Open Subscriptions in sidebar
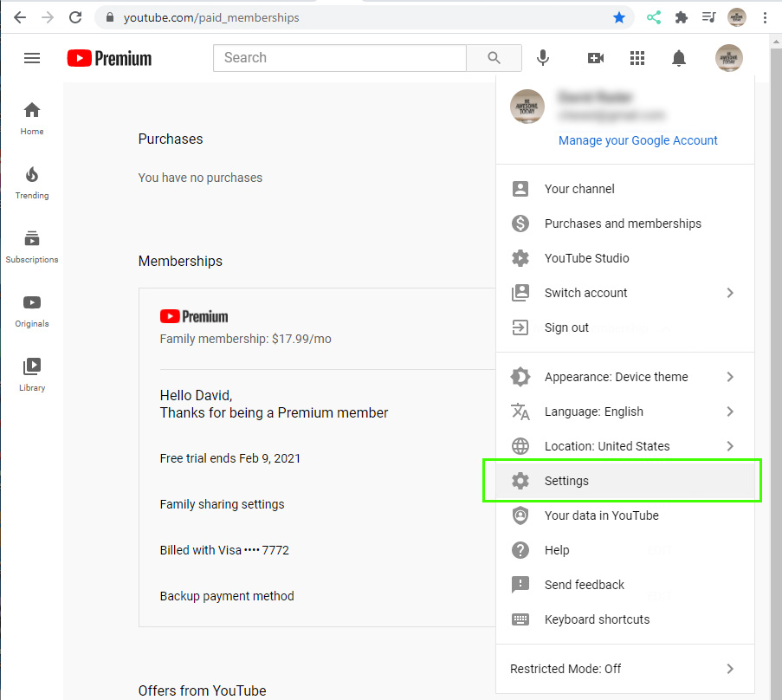Viewport: 782px width, 700px height. click(x=32, y=247)
